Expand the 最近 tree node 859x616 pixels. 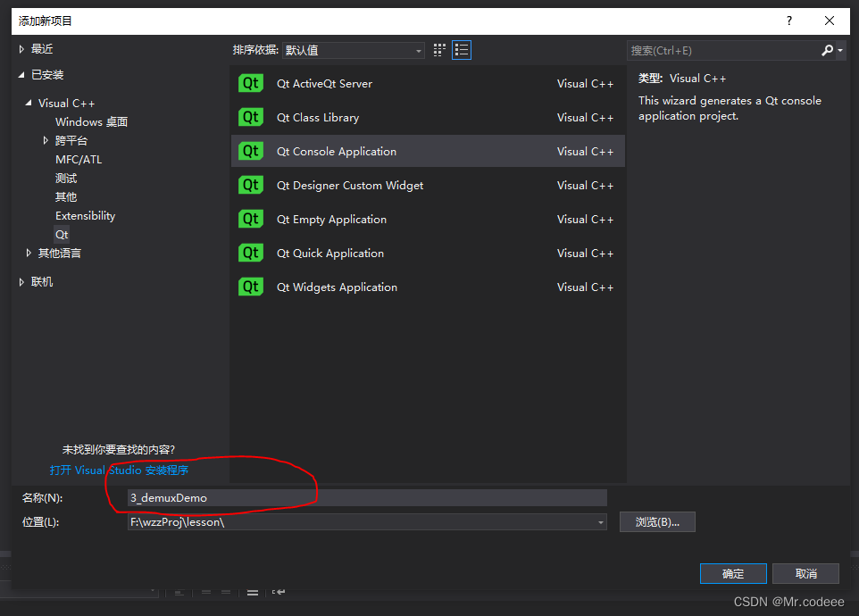point(21,49)
